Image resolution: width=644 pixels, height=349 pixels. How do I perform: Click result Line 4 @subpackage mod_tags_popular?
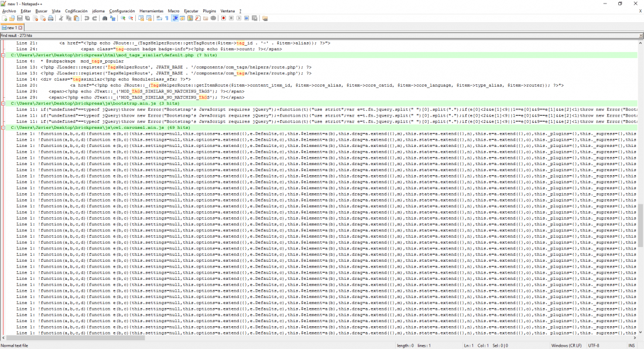pos(70,61)
